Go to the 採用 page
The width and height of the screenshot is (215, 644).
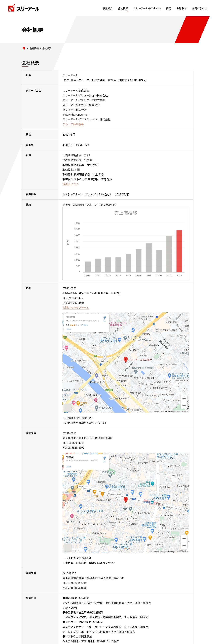pyautogui.click(x=169, y=9)
